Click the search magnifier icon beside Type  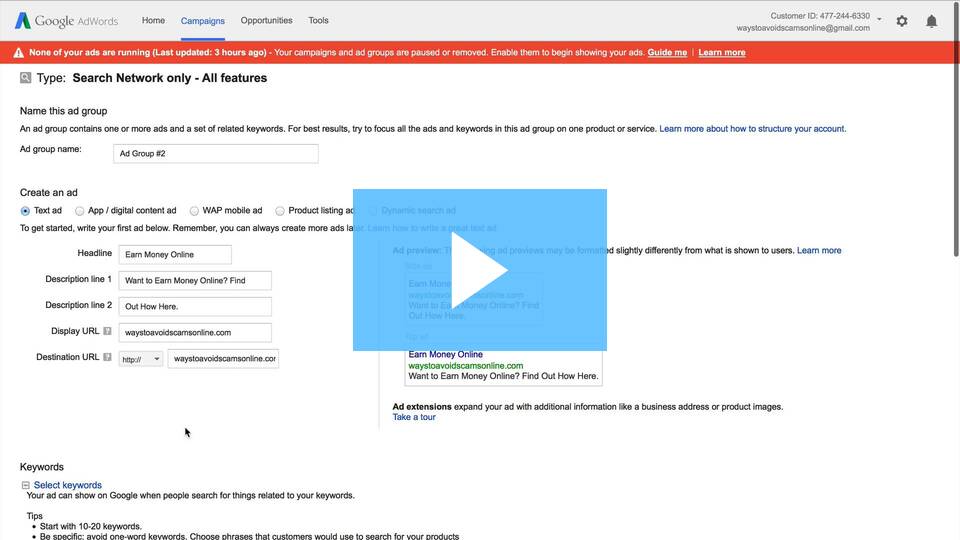(x=25, y=78)
